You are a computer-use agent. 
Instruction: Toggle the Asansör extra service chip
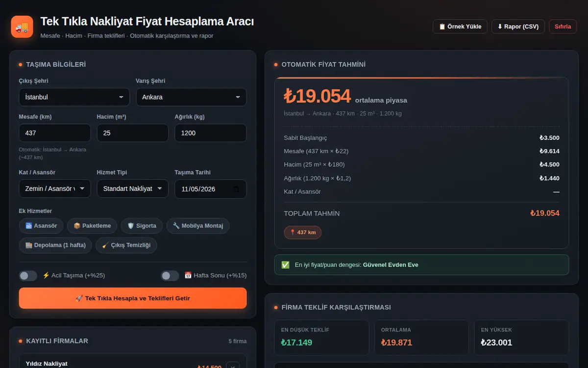(x=41, y=226)
